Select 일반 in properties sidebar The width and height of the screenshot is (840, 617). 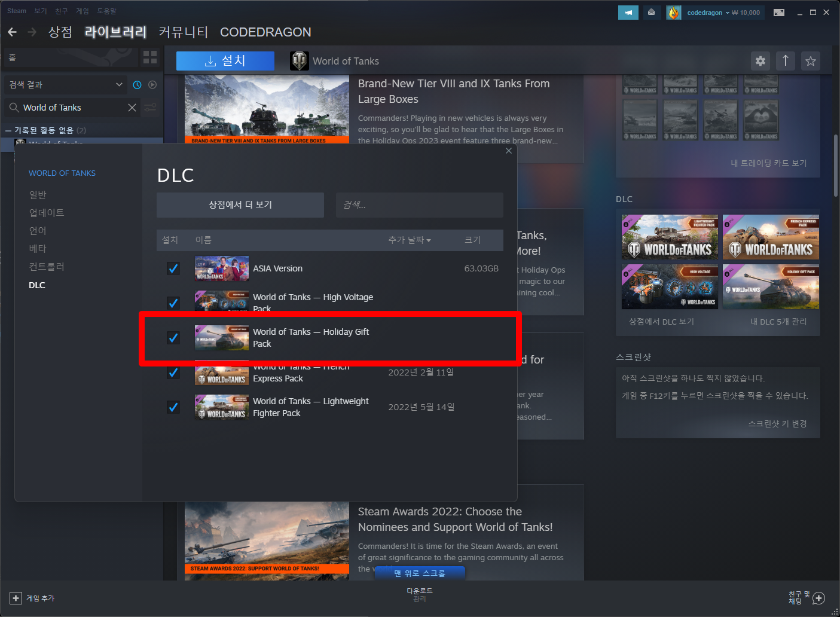tap(38, 195)
